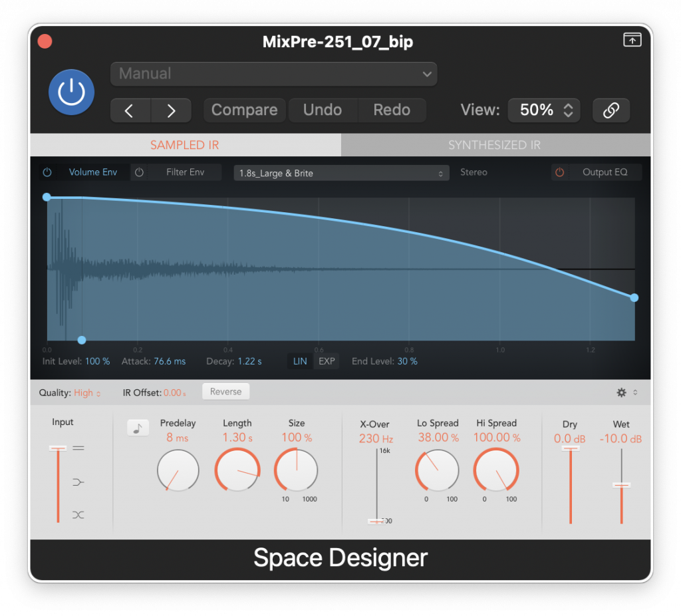The image size is (681, 616).
Task: Open the Manual preset dropdown
Action: (273, 74)
